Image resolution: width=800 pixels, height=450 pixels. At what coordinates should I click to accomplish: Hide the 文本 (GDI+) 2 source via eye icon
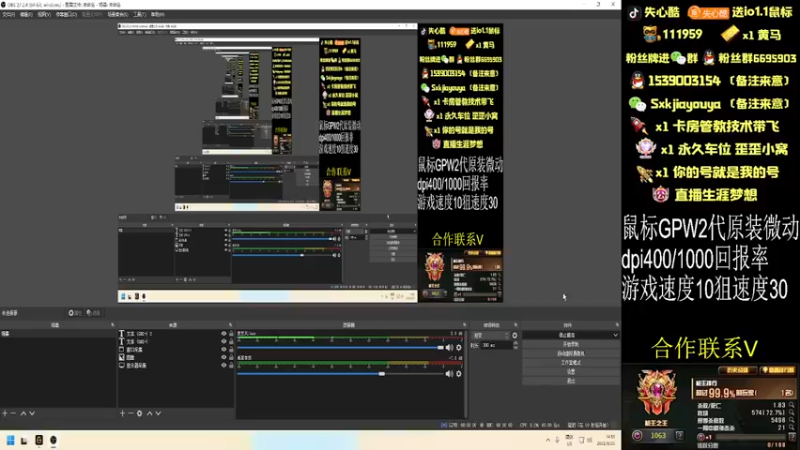pos(223,334)
